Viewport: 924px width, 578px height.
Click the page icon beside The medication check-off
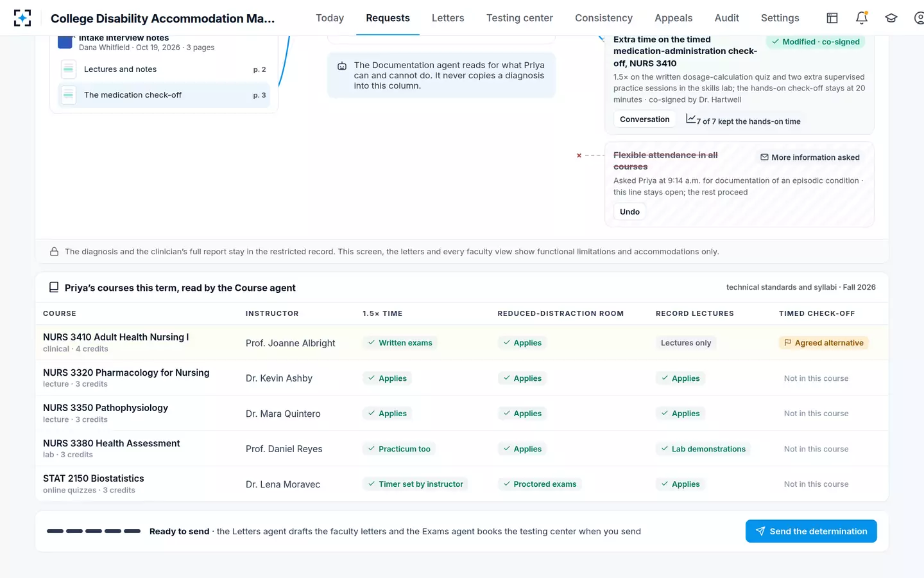click(x=69, y=95)
